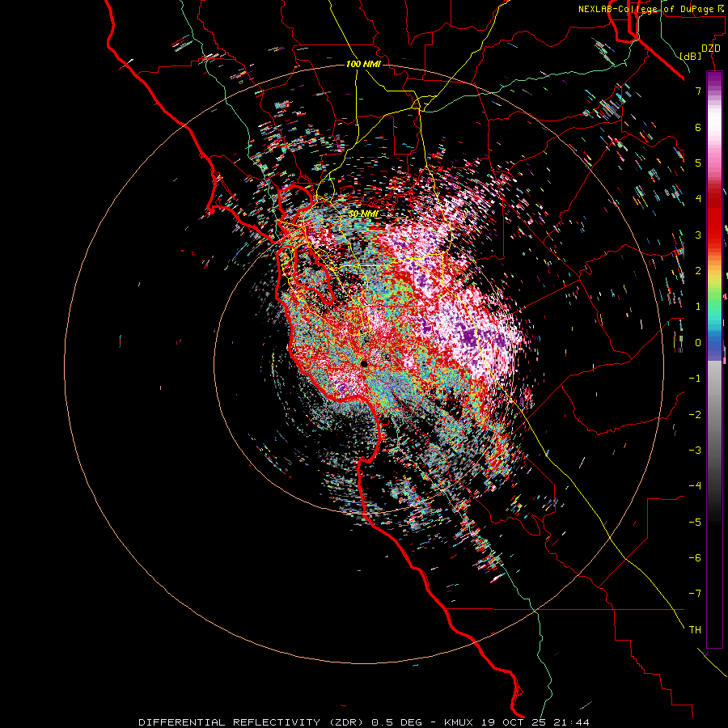Click the 4 value on the color scale
728x728 pixels.
click(x=698, y=199)
